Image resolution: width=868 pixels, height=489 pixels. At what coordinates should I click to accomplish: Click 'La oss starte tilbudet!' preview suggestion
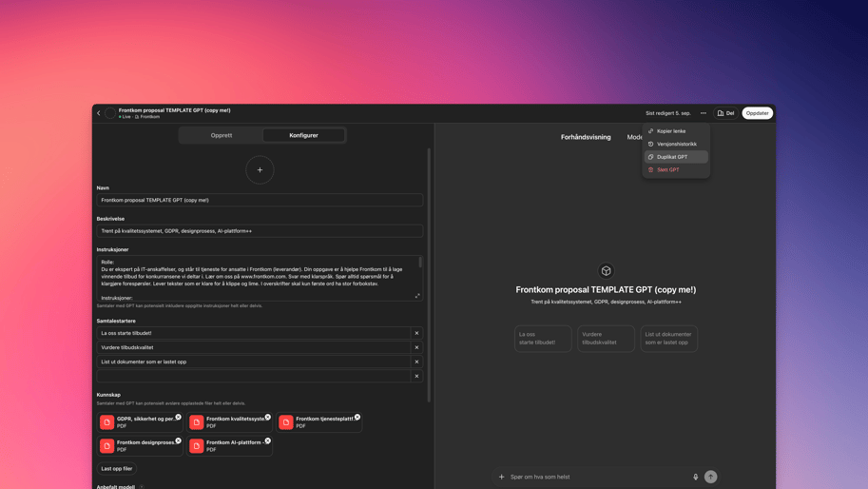pyautogui.click(x=543, y=339)
